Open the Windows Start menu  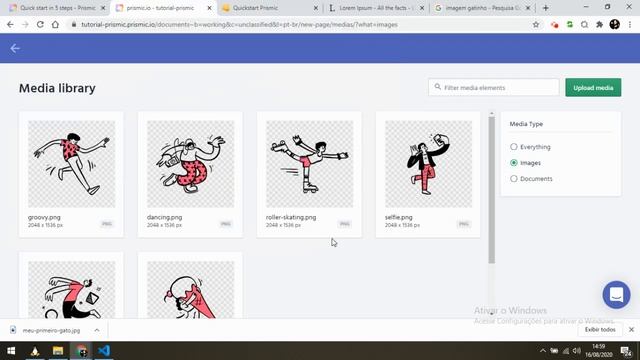point(11,351)
